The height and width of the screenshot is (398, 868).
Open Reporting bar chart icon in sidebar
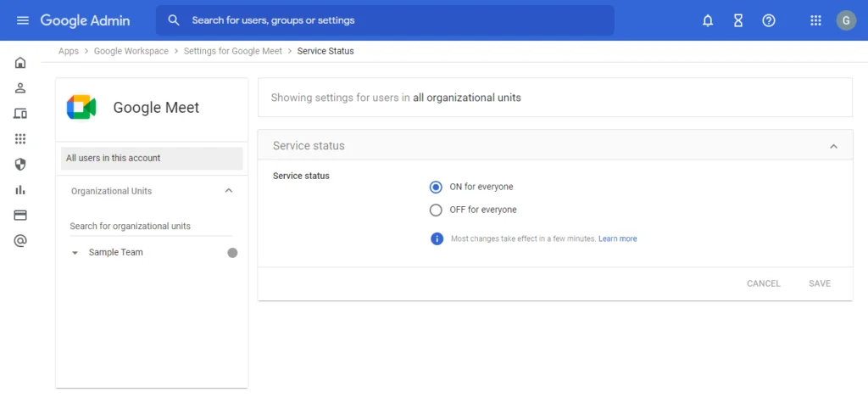coord(20,189)
